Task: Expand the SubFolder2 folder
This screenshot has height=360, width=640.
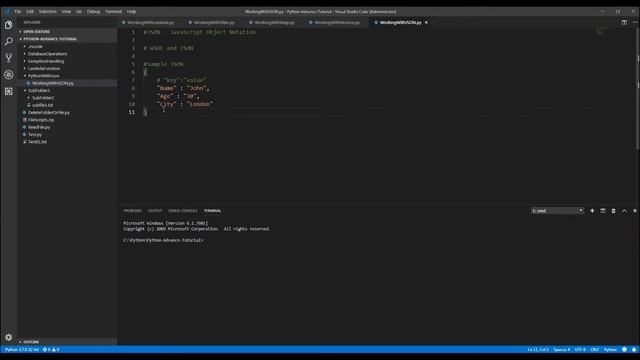Action: [x=43, y=98]
